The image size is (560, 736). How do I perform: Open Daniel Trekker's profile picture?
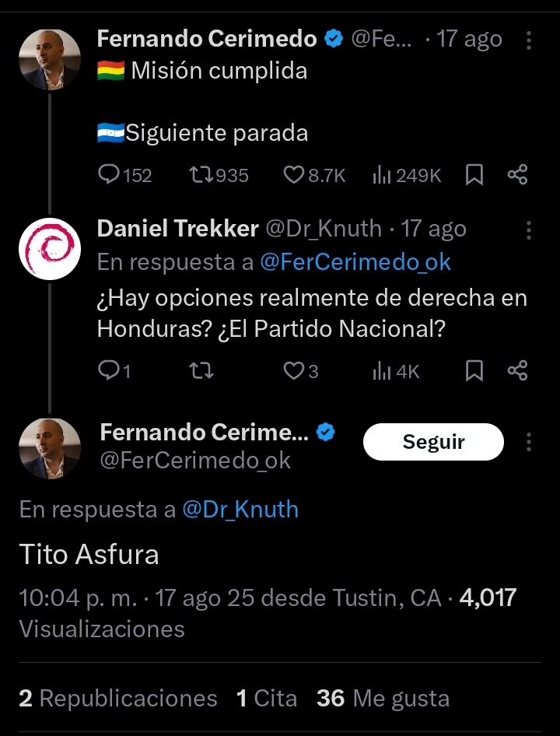[49, 249]
